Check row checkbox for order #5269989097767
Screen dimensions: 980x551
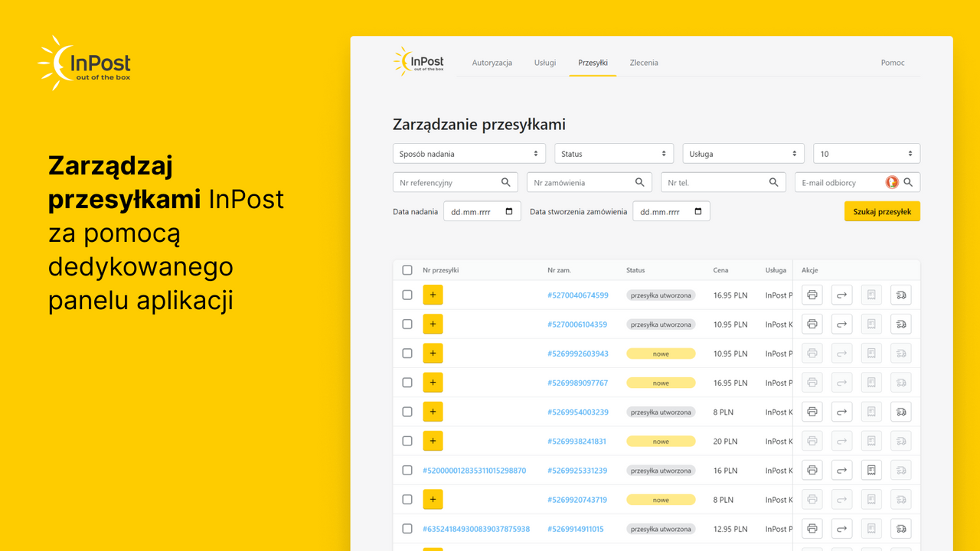[x=407, y=383]
